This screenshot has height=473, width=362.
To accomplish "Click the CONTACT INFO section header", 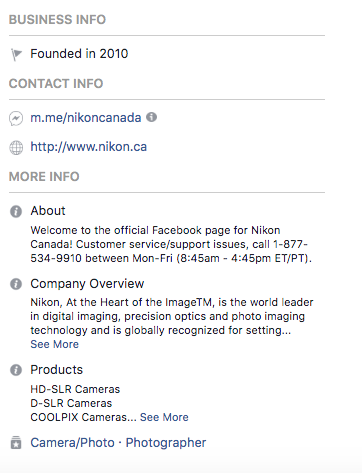I will tap(56, 83).
